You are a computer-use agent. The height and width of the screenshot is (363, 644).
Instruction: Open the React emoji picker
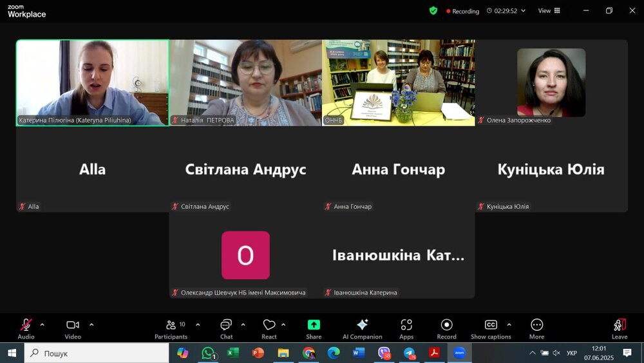click(269, 328)
